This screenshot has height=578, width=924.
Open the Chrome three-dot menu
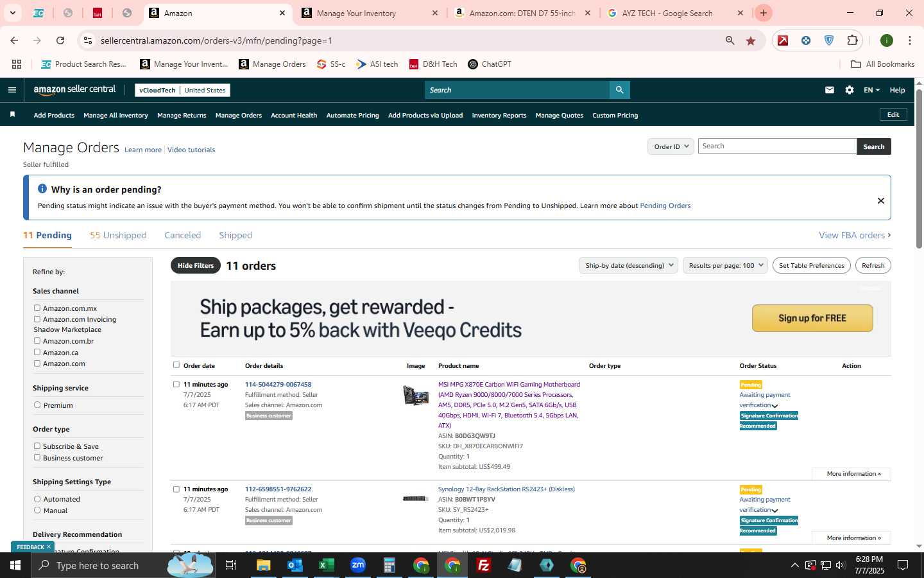click(x=909, y=40)
